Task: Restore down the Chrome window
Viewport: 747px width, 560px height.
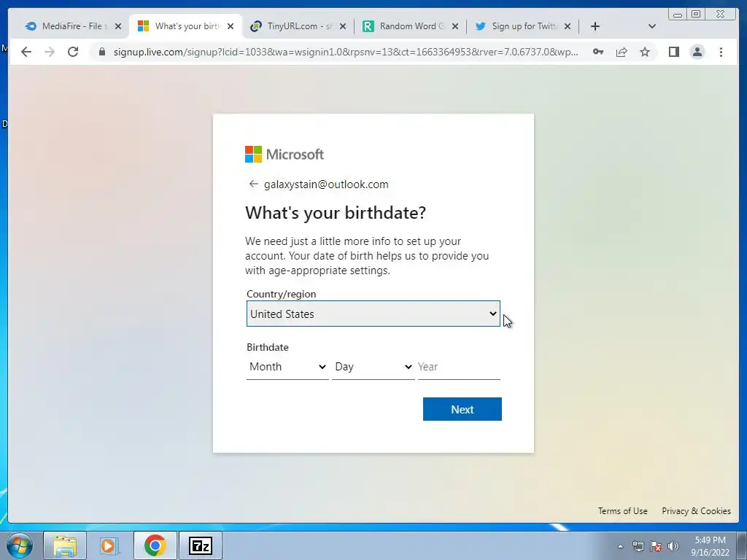Action: pos(696,15)
